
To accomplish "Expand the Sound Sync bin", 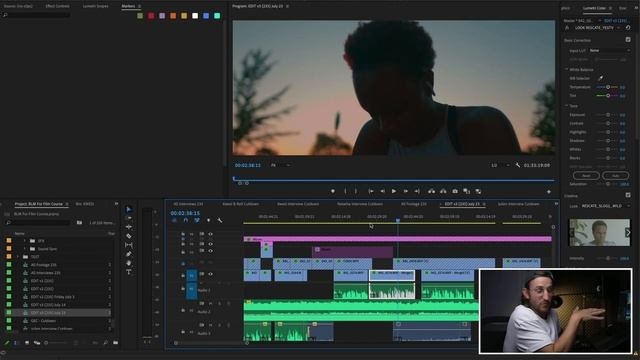I will pyautogui.click(x=24, y=249).
